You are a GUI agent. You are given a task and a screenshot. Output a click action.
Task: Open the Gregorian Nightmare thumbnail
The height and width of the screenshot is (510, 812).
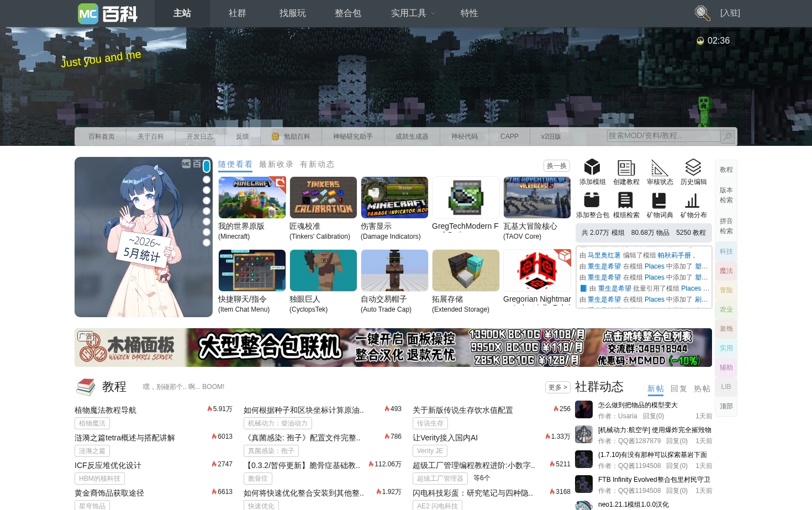537,270
